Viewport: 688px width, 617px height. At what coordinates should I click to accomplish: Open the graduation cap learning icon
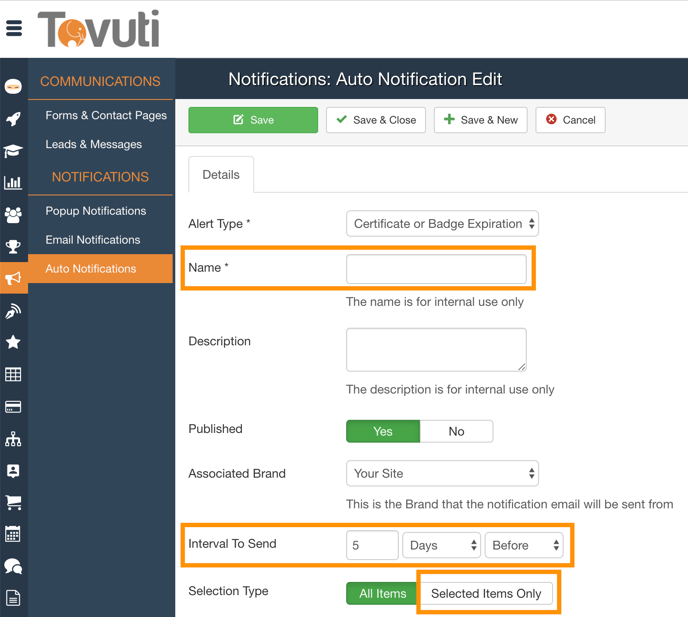click(13, 151)
